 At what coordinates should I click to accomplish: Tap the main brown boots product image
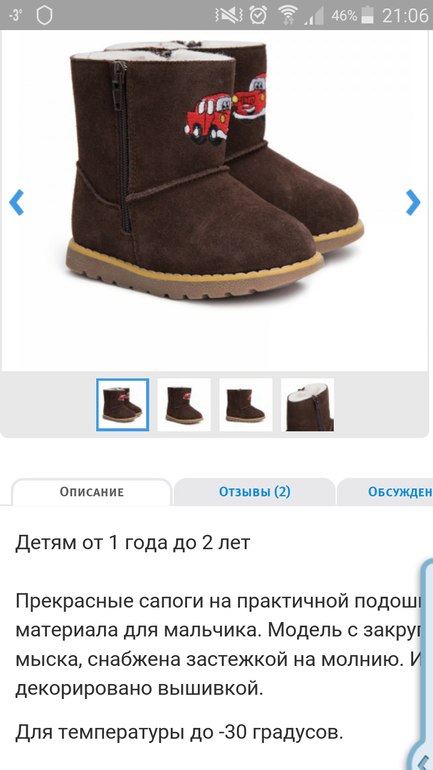(x=215, y=169)
